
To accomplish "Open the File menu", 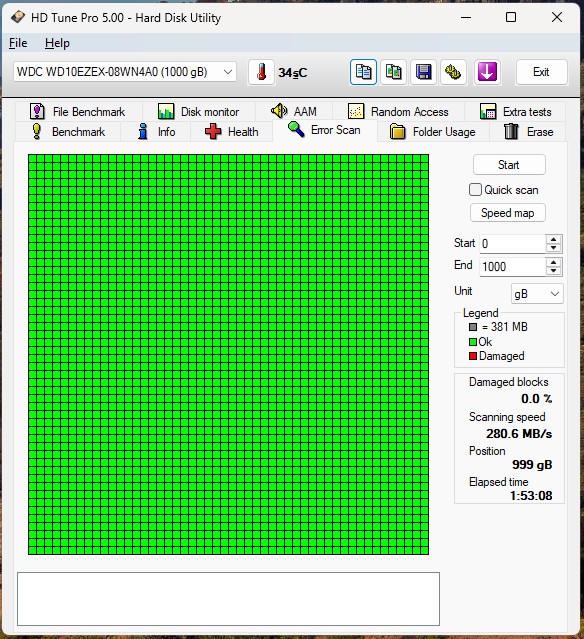I will tap(18, 43).
